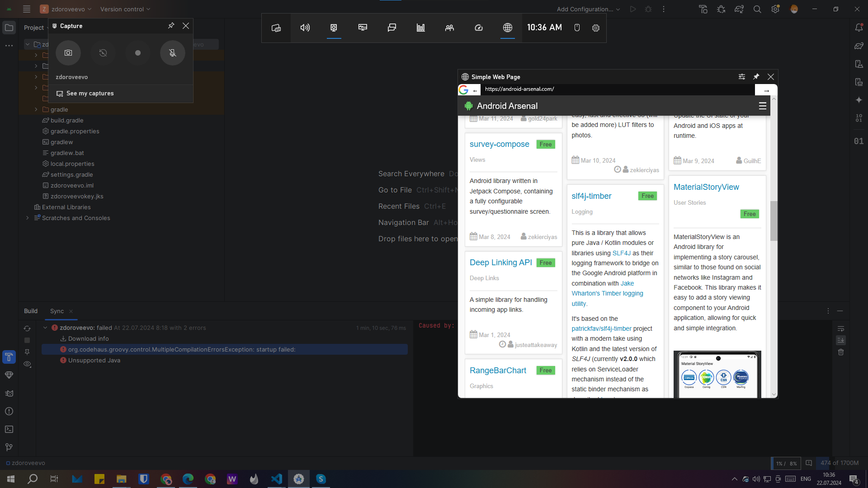Toggle the Game Bar Capture widget

(334, 28)
